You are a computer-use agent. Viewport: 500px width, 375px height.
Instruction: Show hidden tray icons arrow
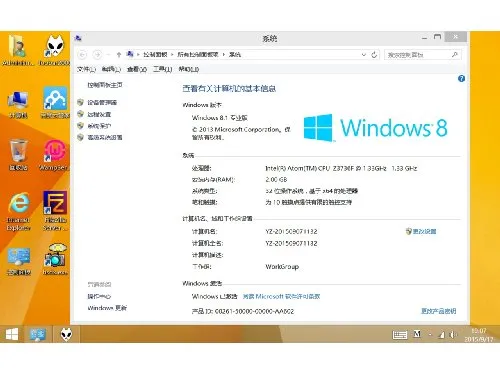point(430,335)
